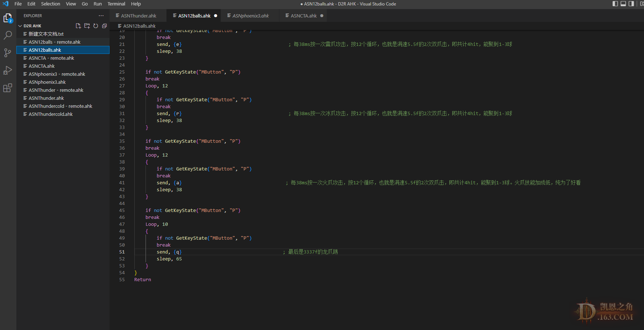Open ASNphoenix3.ahk in file tree
This screenshot has width=644, height=330.
63,82
